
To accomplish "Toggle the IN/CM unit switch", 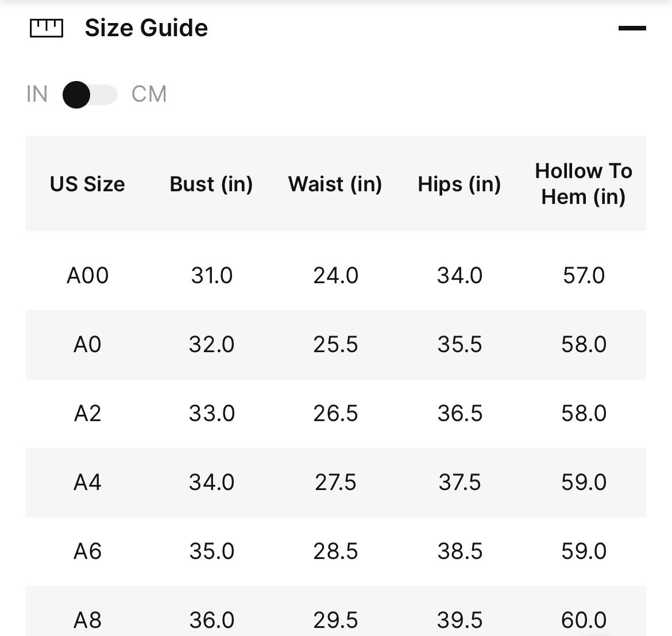I will point(90,95).
